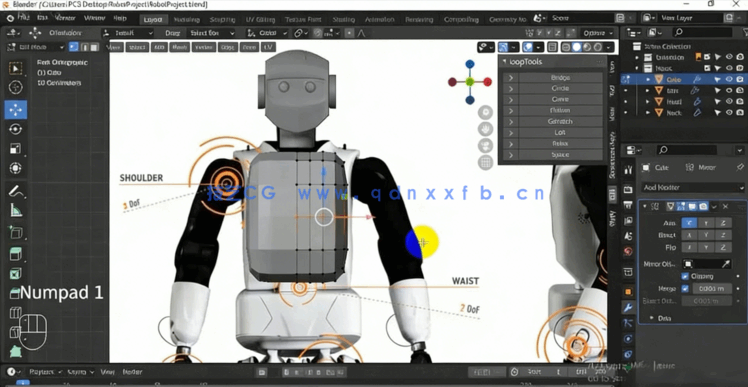This screenshot has width=748, height=387.
Task: Switch to the Shading workspace tab
Action: pos(343,20)
